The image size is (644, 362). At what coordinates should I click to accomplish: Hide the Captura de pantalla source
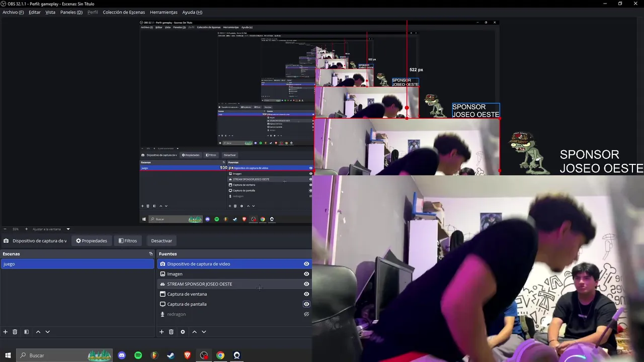(x=306, y=304)
